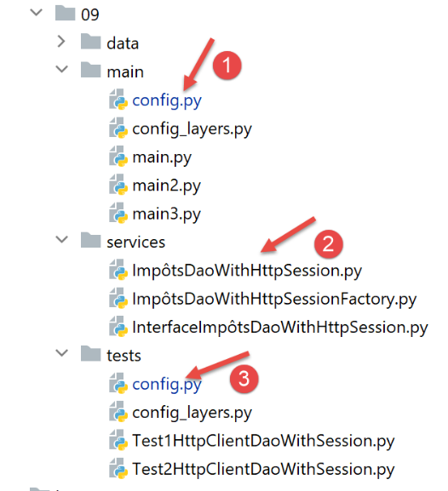Click the Python icon of main3.py
The image size is (448, 491).
pos(118,214)
